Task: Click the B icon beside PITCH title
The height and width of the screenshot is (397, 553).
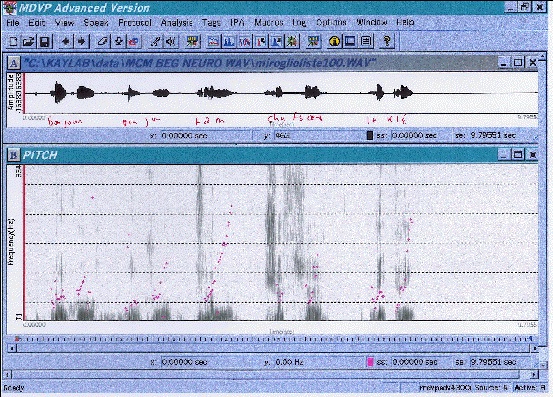Action: [x=13, y=155]
